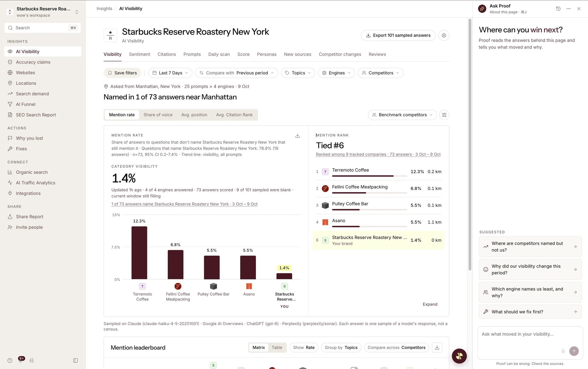Open chart options icon beside Benchmark competitors
Viewport: 588px width, 369px height.
[444, 115]
